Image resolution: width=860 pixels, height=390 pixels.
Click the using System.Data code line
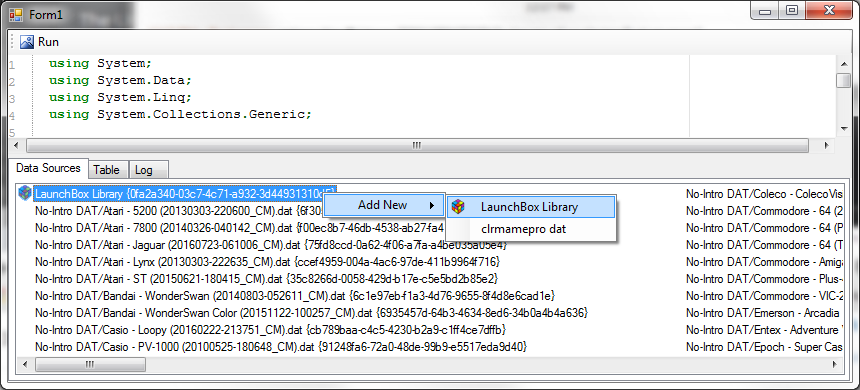pos(120,80)
